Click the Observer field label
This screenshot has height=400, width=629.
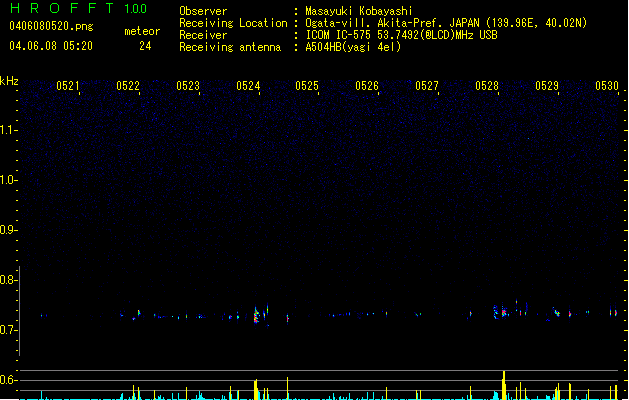pyautogui.click(x=203, y=11)
